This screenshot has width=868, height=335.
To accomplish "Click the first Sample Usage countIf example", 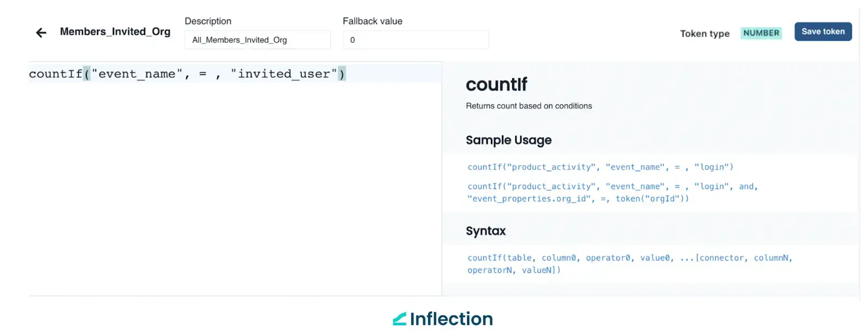I will [599, 167].
